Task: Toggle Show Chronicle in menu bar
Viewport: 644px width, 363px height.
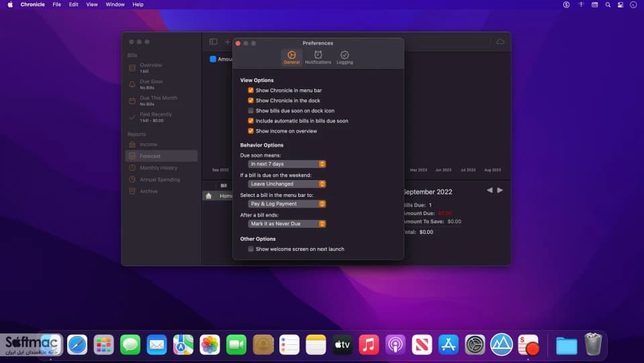Action: tap(250, 90)
